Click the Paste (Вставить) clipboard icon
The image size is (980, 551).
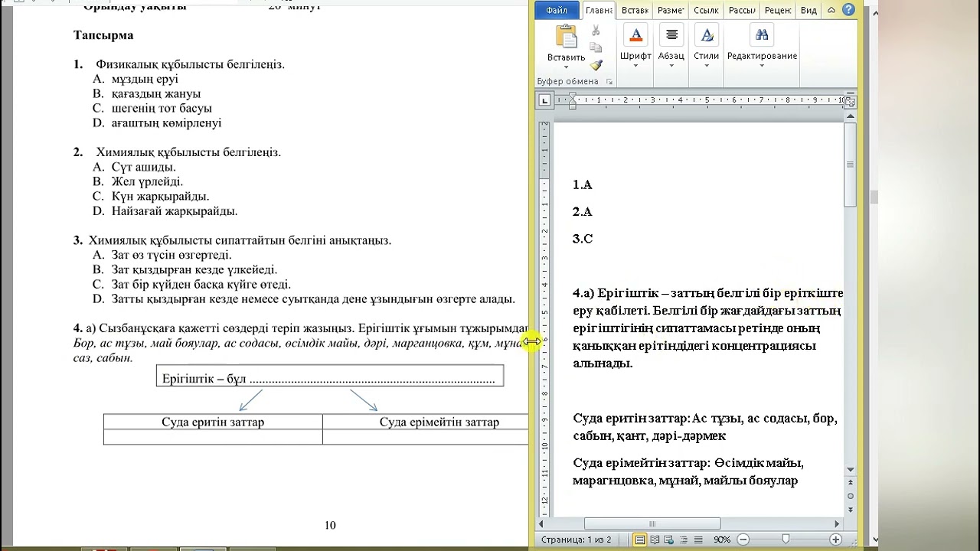point(567,37)
